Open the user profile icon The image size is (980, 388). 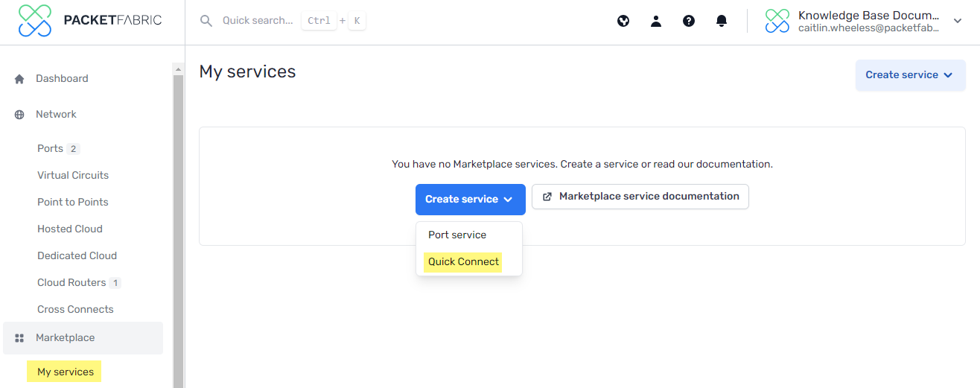point(656,21)
